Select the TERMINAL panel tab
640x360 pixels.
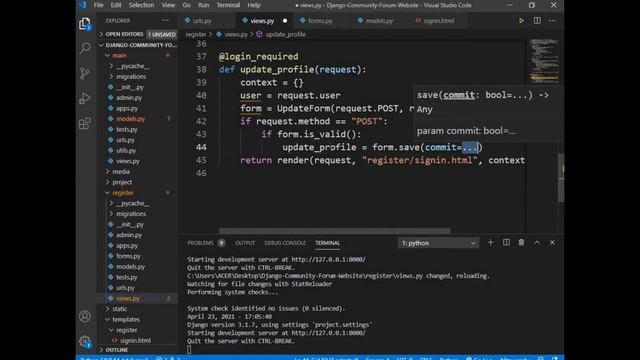tap(327, 243)
